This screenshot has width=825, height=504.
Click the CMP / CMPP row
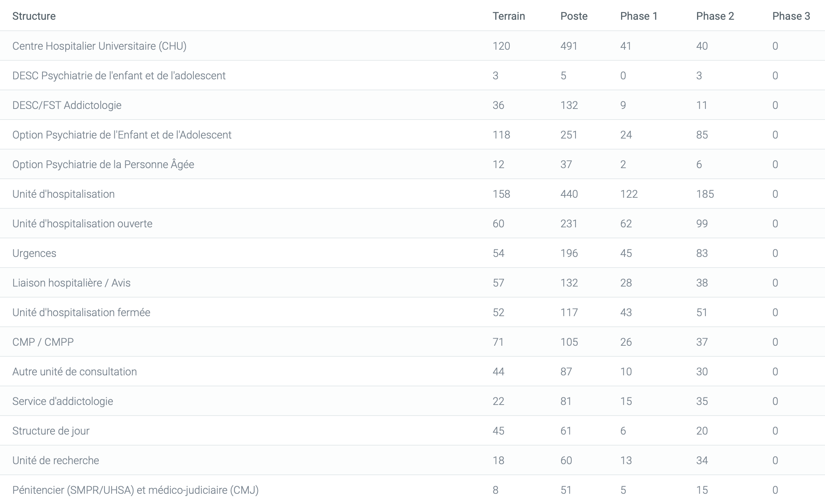(x=43, y=342)
